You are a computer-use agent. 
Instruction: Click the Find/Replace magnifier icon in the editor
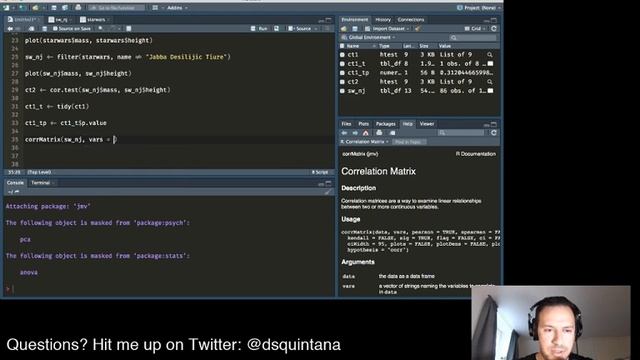[x=100, y=29]
